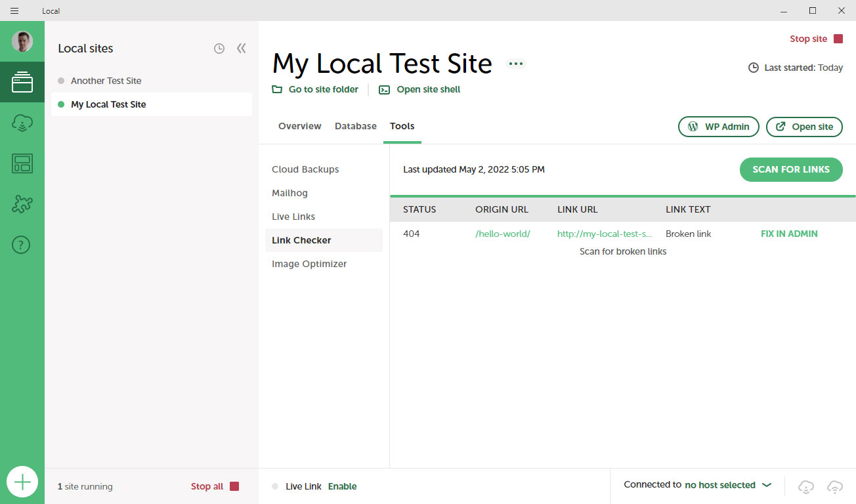
Task: Minimize the Local window
Action: point(784,10)
